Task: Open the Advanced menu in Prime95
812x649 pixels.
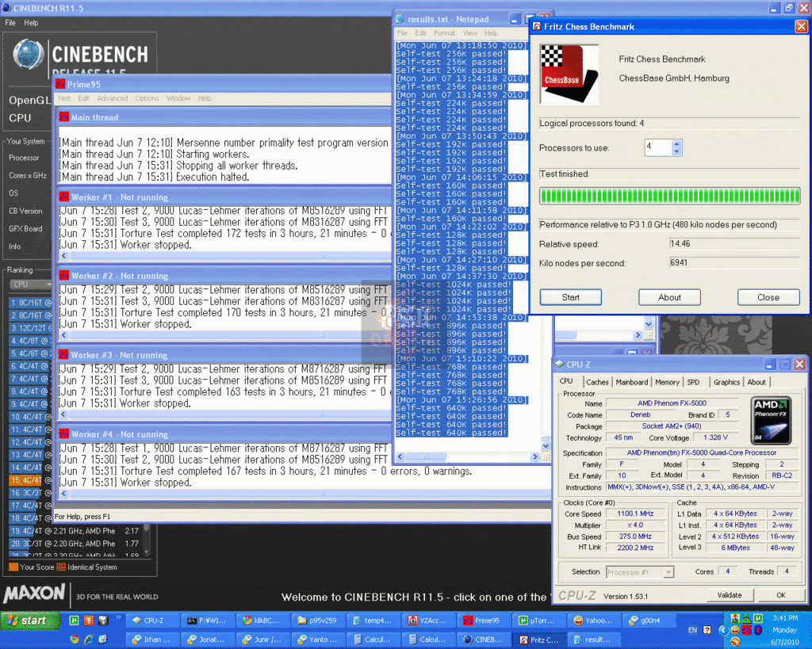Action: point(112,98)
